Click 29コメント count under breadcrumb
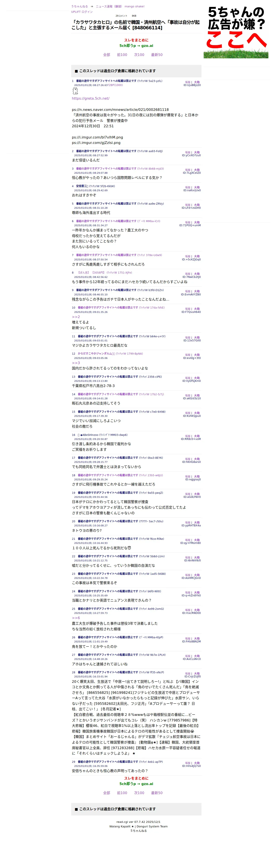 (121, 16)
